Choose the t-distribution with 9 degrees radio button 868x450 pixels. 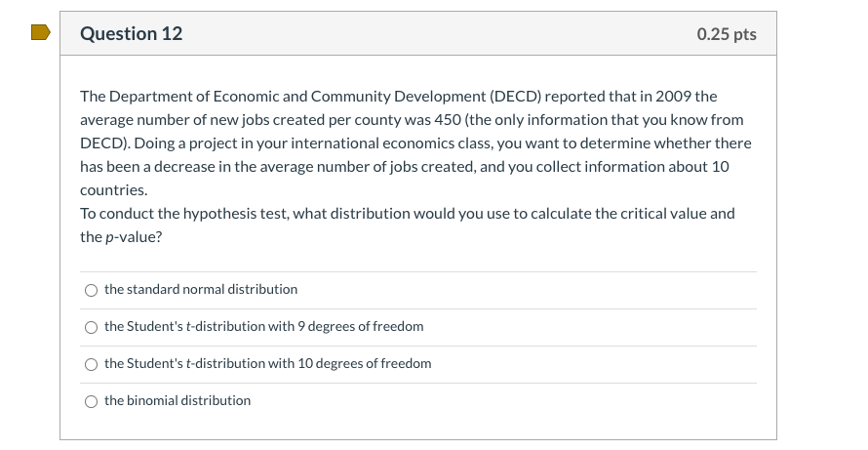pos(91,327)
